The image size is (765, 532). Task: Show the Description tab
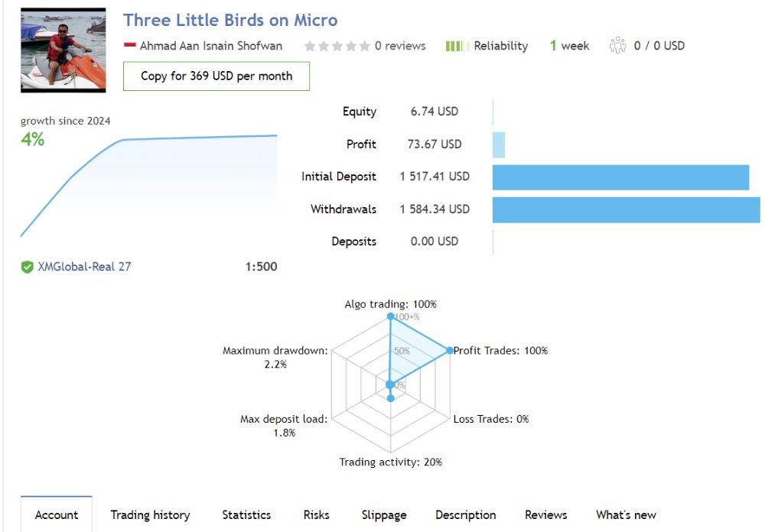(x=466, y=514)
